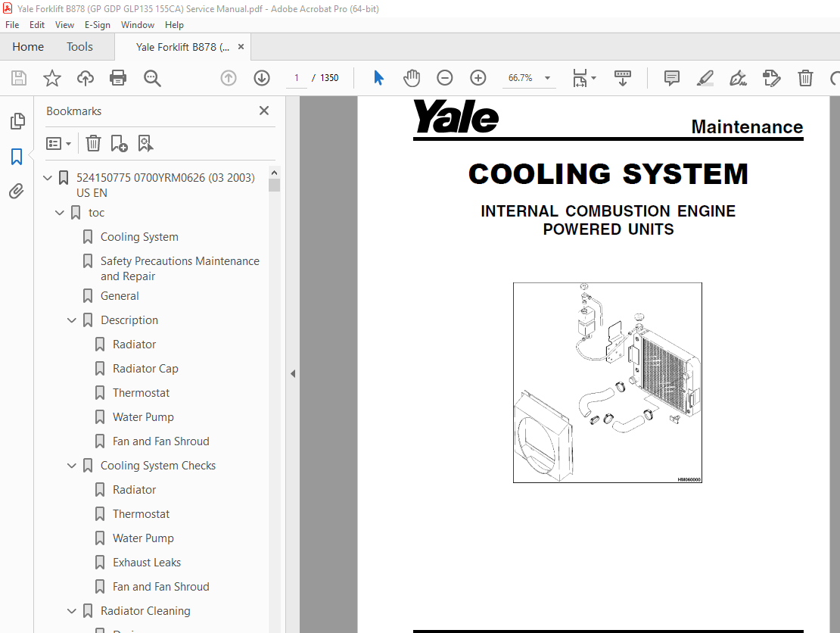Zoom out with minus icon
The image size is (840, 633).
point(445,78)
